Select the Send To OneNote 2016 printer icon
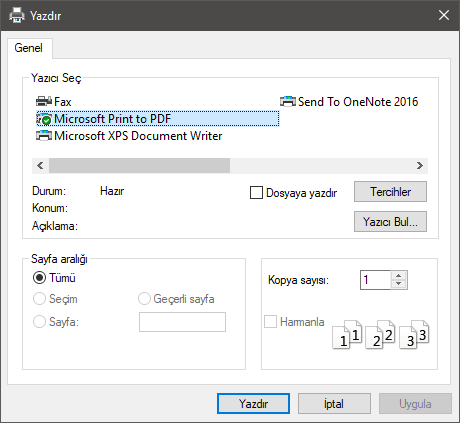 tap(288, 101)
